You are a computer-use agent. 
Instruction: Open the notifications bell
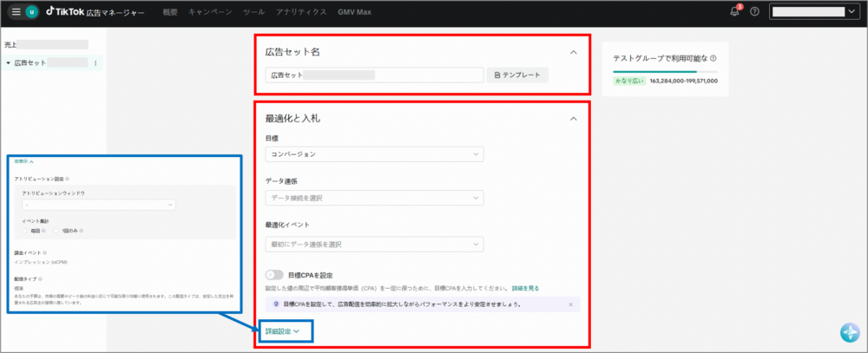pos(734,12)
